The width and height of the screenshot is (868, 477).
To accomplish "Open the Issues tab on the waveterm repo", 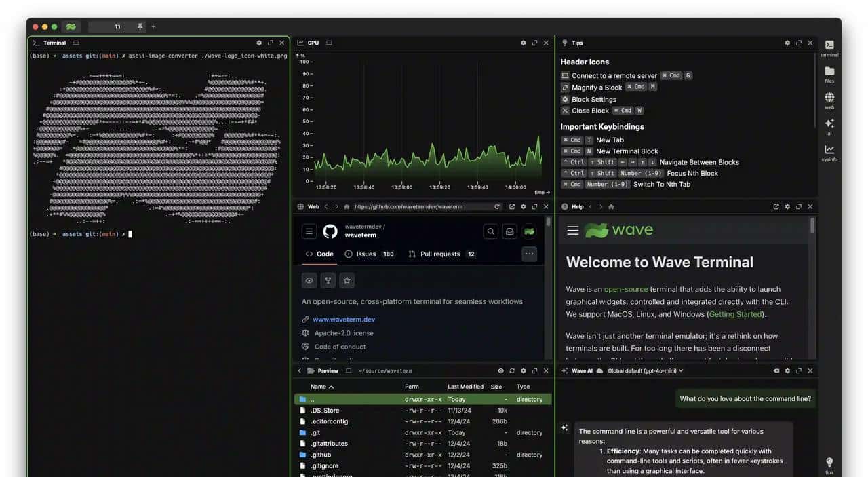I will (365, 254).
